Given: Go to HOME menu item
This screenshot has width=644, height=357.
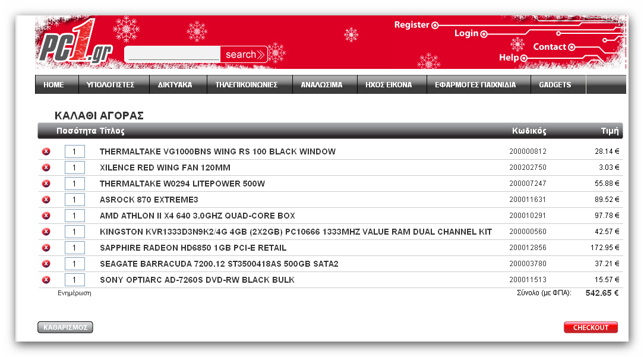Looking at the screenshot, I should (54, 84).
